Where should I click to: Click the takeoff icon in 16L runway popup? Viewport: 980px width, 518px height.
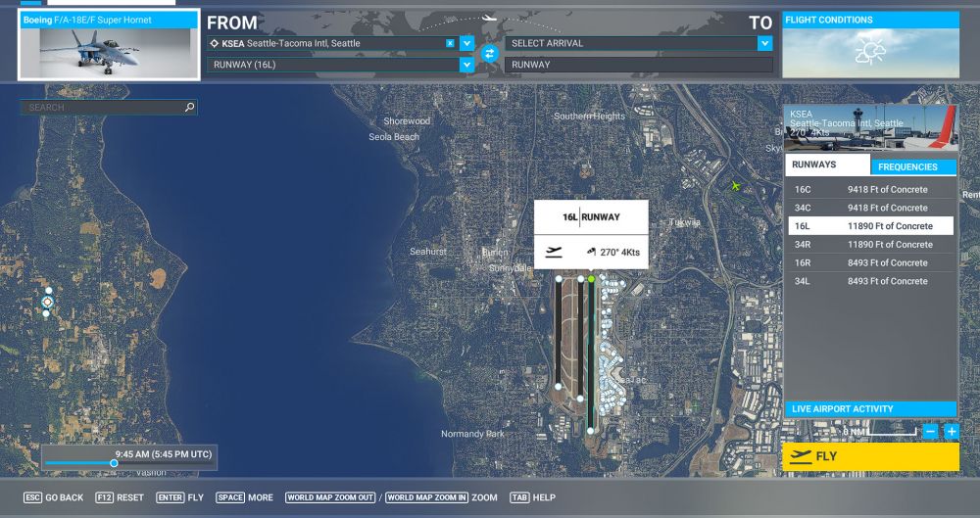pos(554,252)
